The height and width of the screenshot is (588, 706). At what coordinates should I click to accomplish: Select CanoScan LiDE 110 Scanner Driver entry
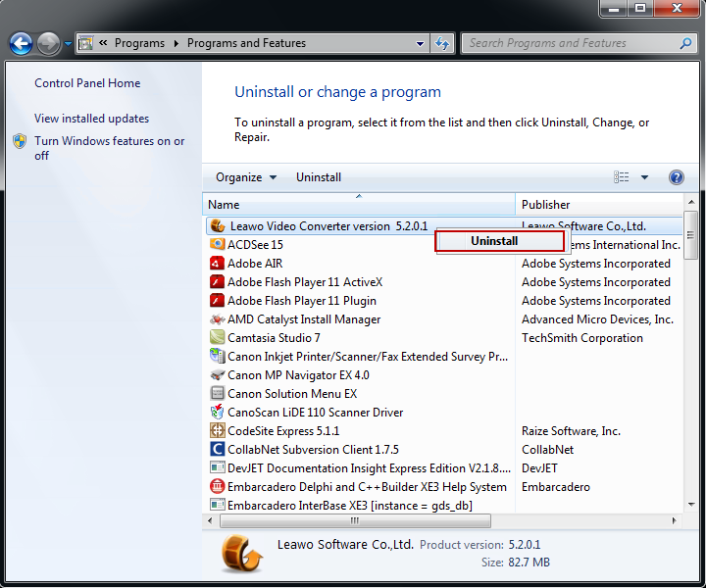315,413
